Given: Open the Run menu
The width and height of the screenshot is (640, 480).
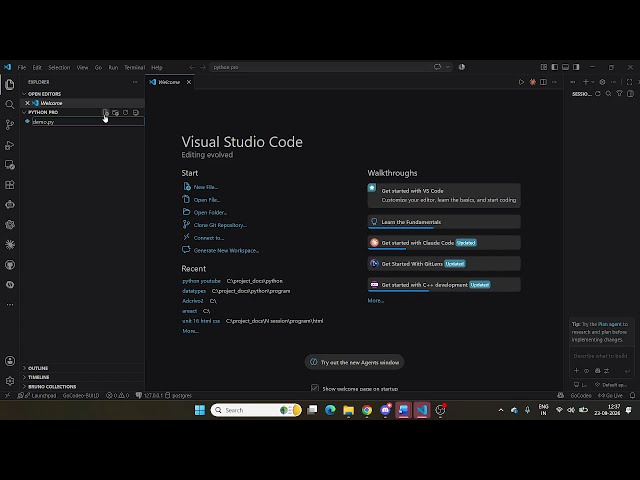Looking at the screenshot, I should (x=113, y=67).
